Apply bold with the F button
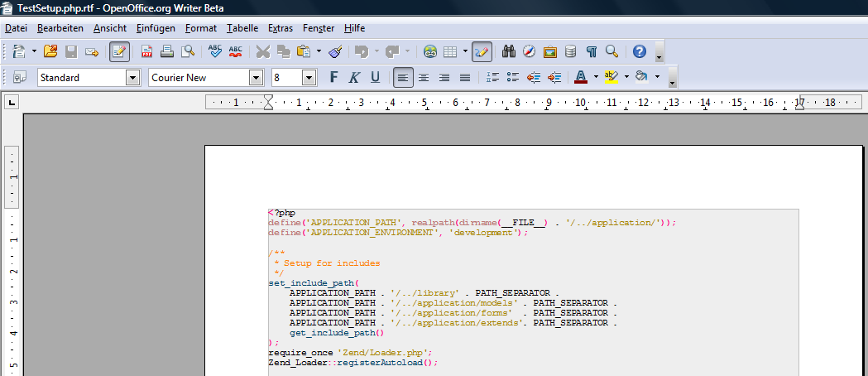 click(x=334, y=78)
